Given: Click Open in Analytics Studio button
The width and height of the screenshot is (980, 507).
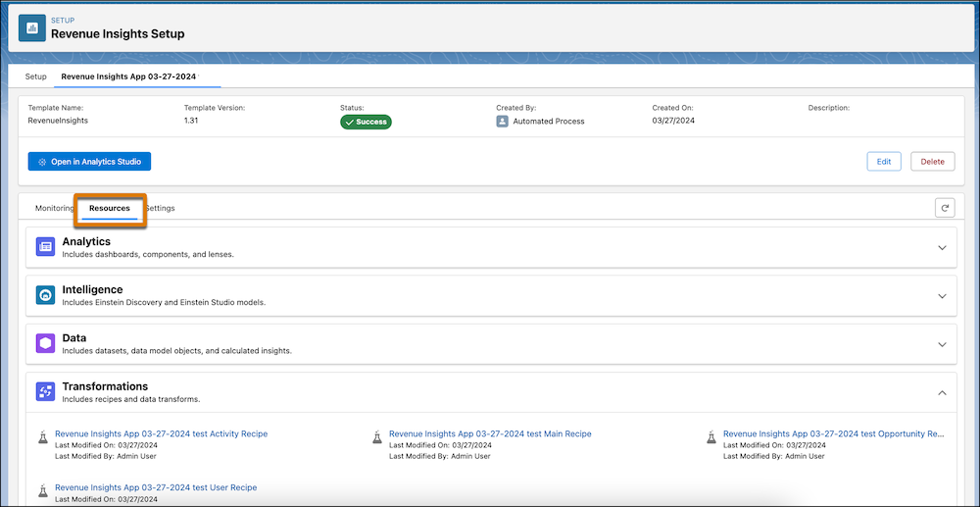Looking at the screenshot, I should coord(89,161).
